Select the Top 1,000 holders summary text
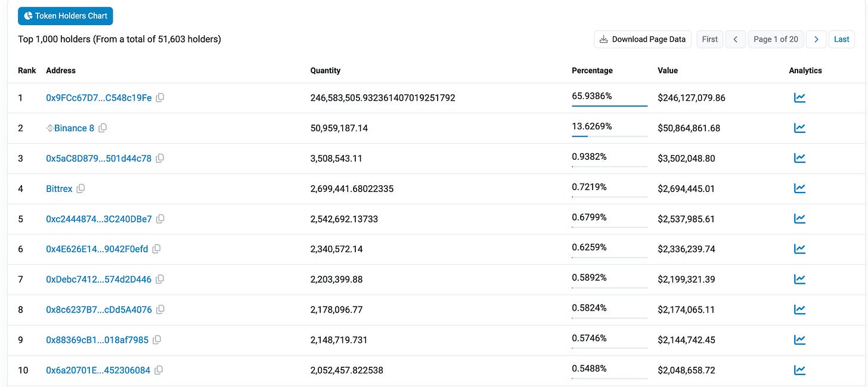The height and width of the screenshot is (387, 868). pyautogui.click(x=120, y=39)
